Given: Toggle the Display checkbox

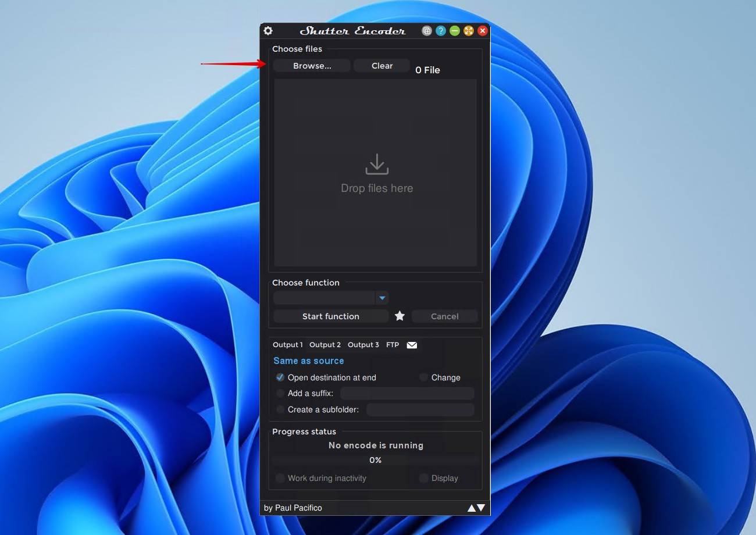Looking at the screenshot, I should click(424, 478).
